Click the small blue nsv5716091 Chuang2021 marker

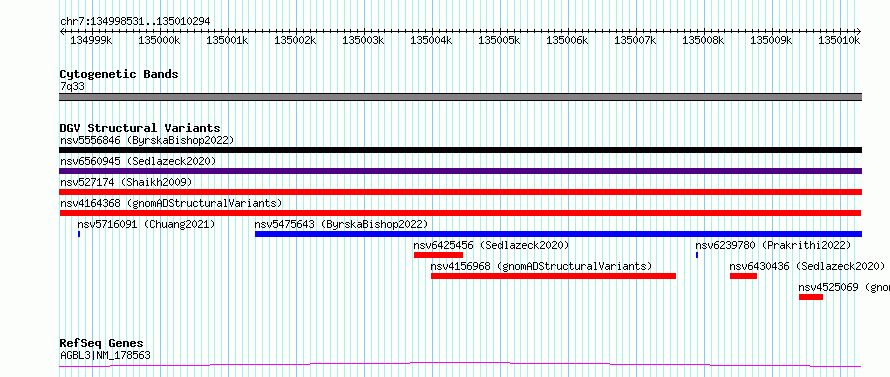(79, 234)
